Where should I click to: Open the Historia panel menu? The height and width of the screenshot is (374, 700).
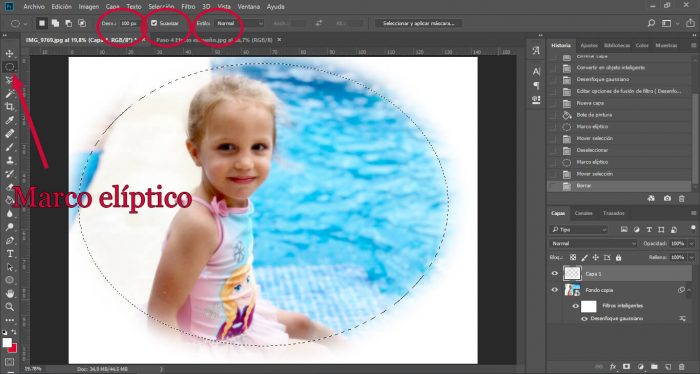693,46
